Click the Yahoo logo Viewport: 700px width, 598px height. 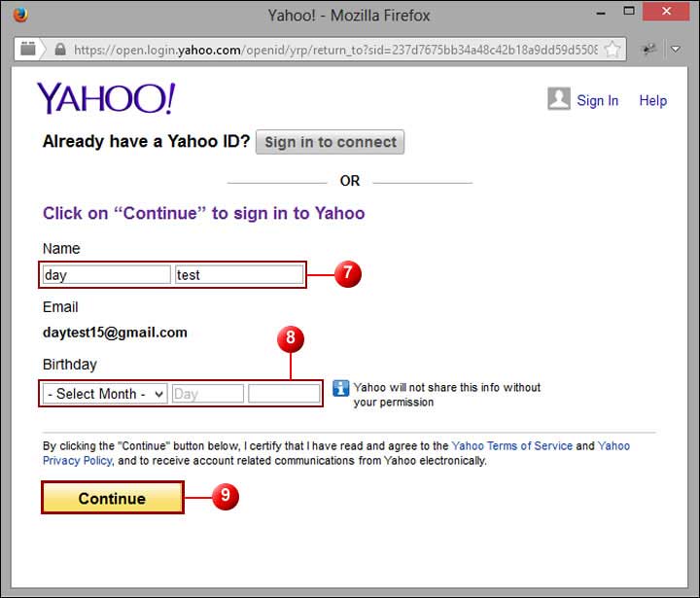click(x=106, y=98)
